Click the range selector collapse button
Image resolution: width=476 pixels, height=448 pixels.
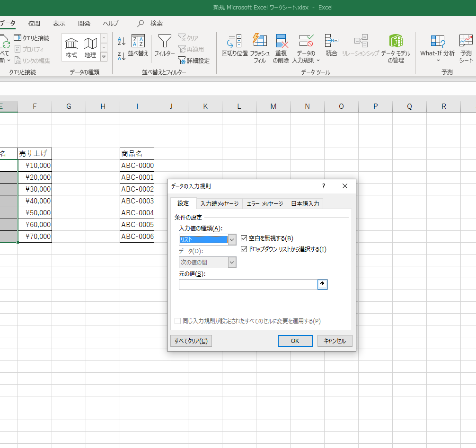[323, 284]
